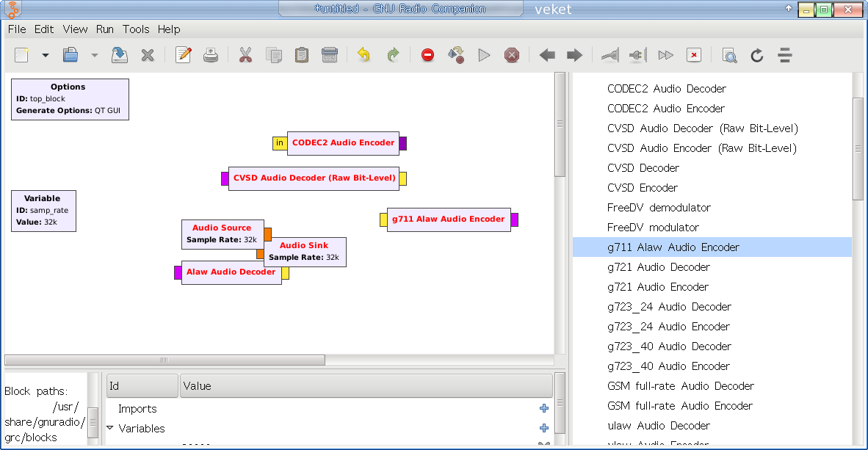Image resolution: width=868 pixels, height=450 pixels.
Task: Open the new flow graph type dropdown
Action: pos(46,55)
